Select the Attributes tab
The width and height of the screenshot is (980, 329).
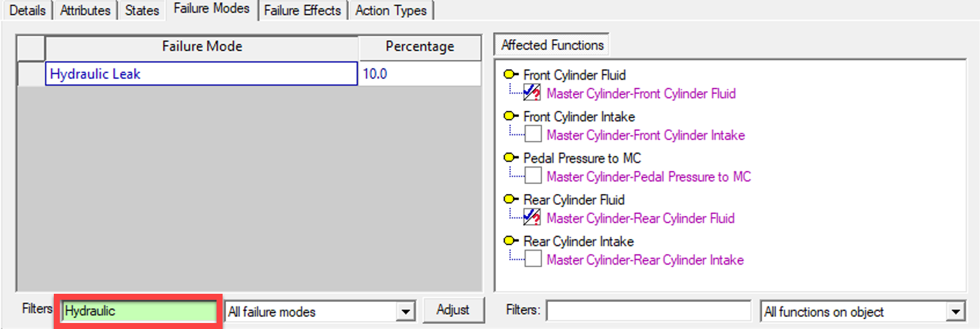coord(85,11)
